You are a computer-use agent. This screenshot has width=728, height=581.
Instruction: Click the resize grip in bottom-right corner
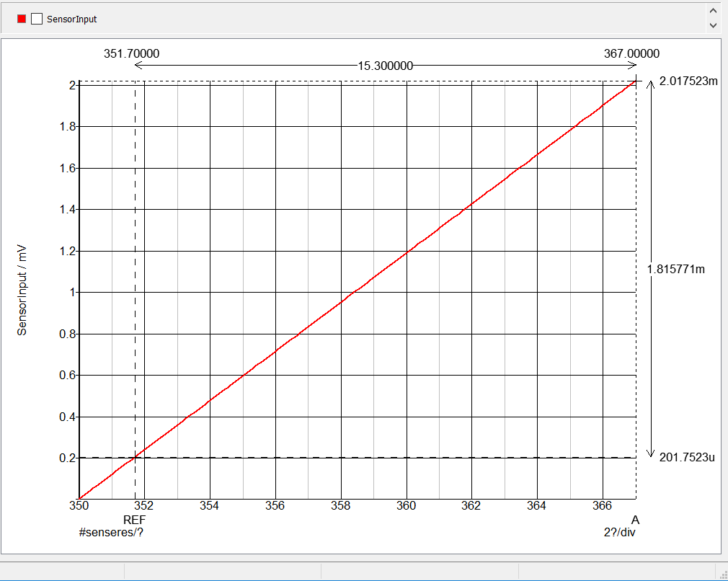pyautogui.click(x=723, y=575)
